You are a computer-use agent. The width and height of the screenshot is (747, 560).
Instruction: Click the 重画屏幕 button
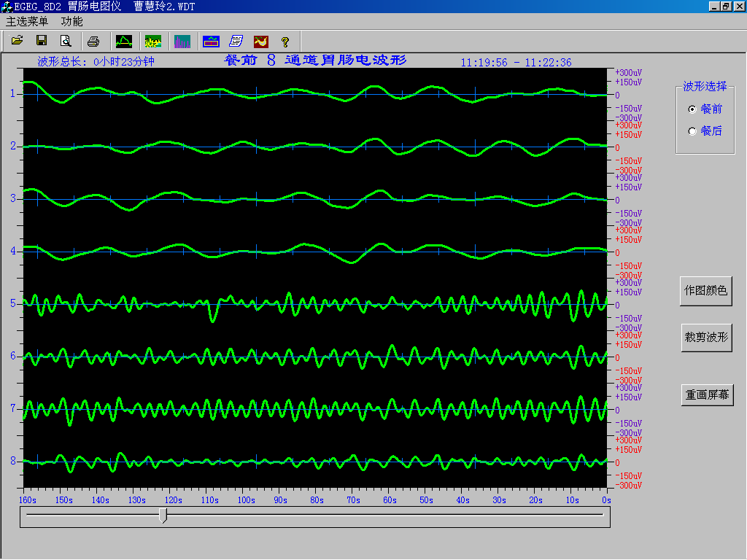point(707,395)
